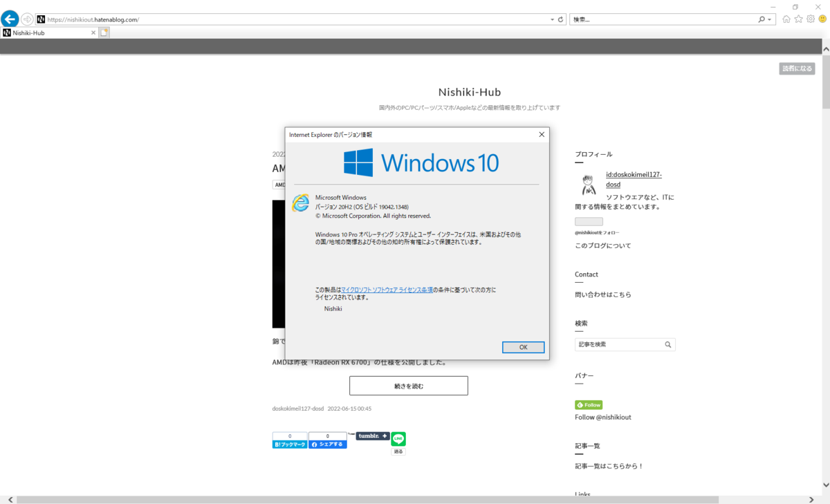The width and height of the screenshot is (830, 504).
Task: Click the 2022-06-15 00:45 post timestamp
Action: pos(349,409)
